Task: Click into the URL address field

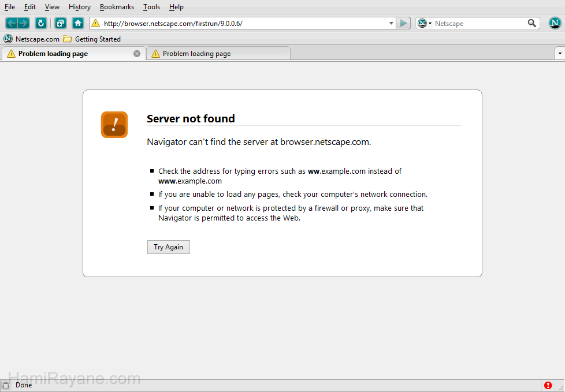Action: [x=244, y=24]
